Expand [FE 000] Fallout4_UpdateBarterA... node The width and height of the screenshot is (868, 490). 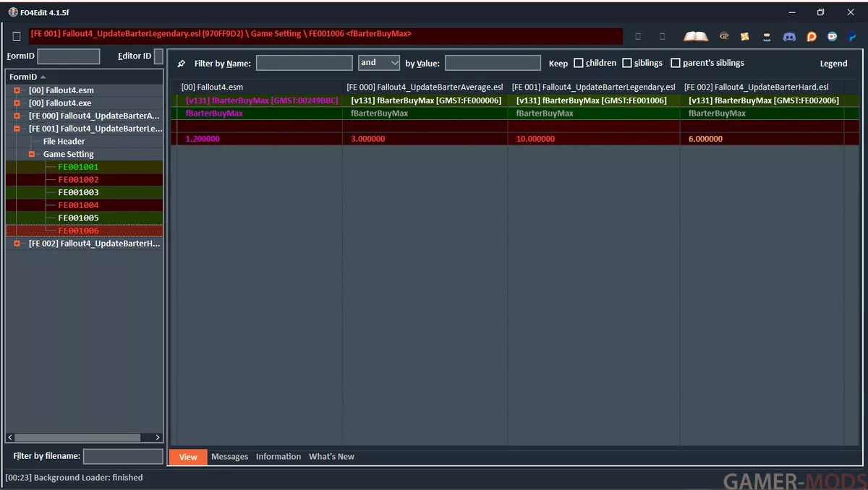(x=17, y=116)
